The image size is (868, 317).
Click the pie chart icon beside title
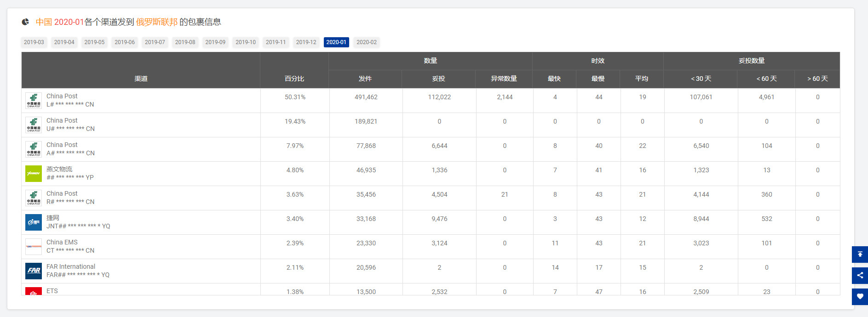[x=26, y=22]
